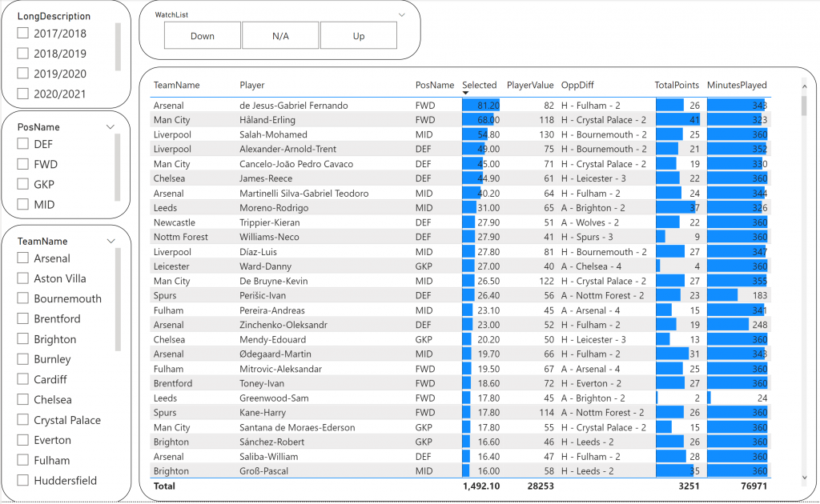
Task: Sort table by TeamName column header
Action: click(176, 85)
